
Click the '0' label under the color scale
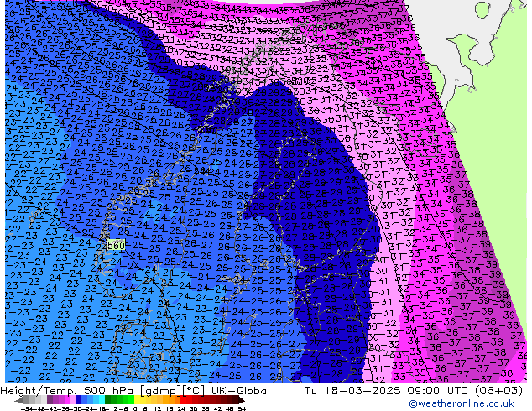(x=135, y=408)
